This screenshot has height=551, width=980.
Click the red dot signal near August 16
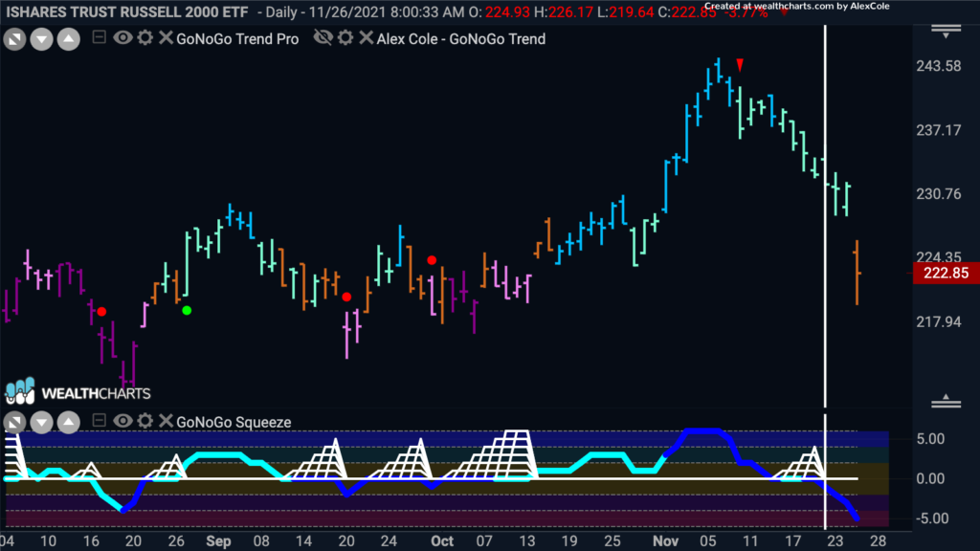click(101, 311)
